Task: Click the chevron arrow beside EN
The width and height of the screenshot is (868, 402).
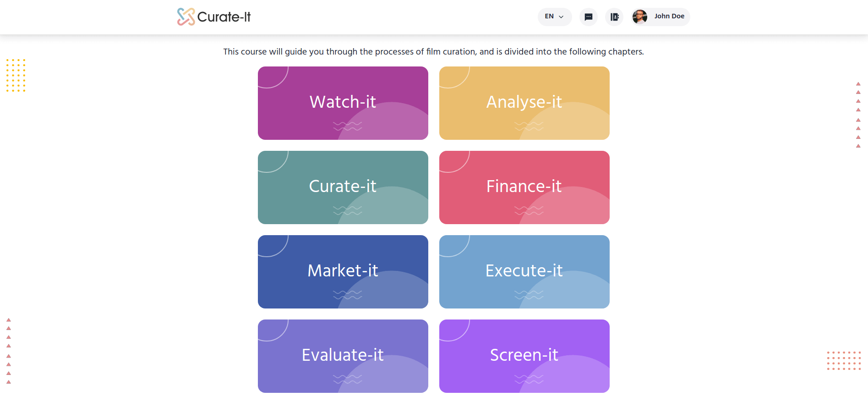Action: tap(561, 17)
